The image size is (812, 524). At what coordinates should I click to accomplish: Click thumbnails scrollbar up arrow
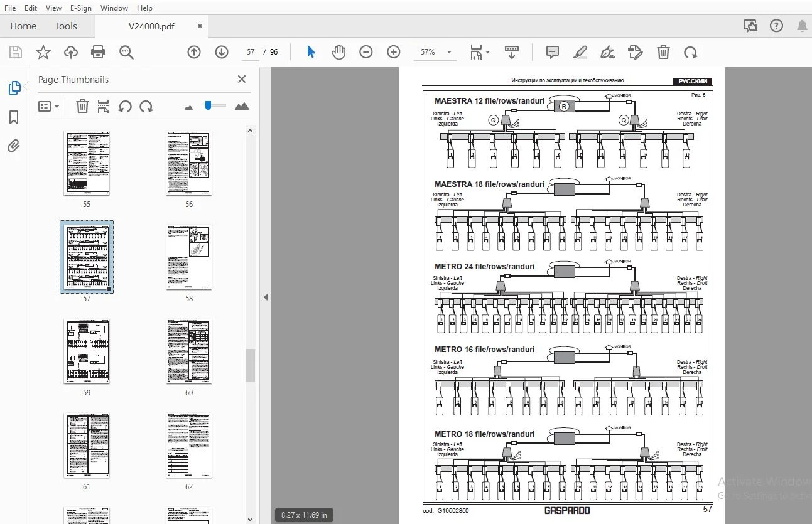tap(250, 131)
